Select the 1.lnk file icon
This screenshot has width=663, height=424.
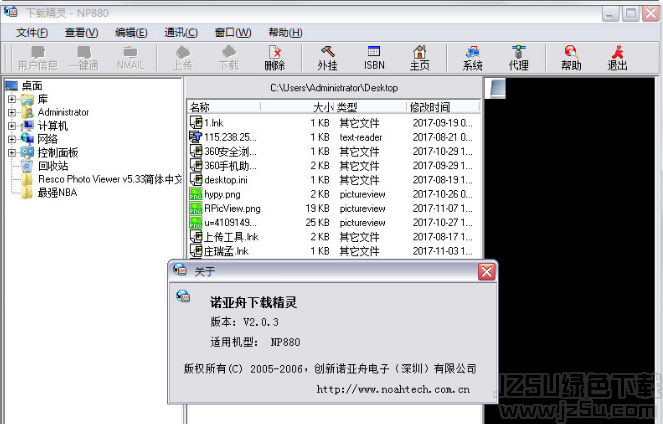pos(196,123)
